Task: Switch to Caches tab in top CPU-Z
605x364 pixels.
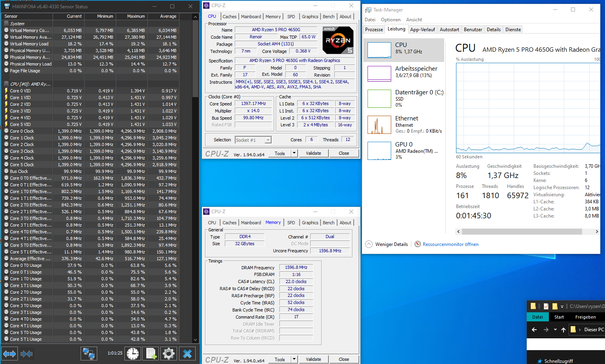Action: (230, 17)
